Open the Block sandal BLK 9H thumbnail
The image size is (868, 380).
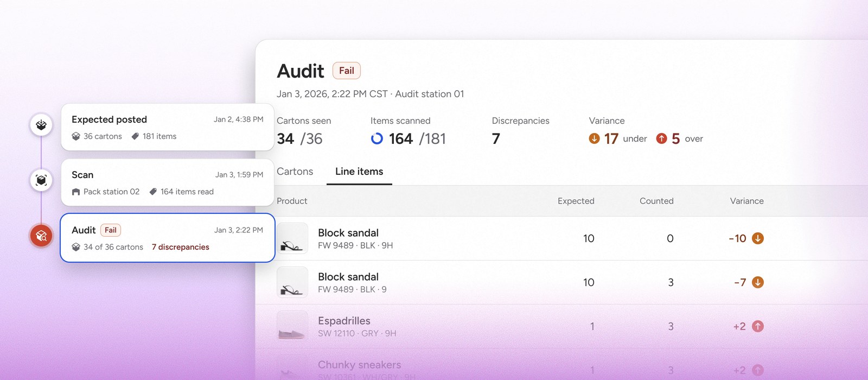[x=292, y=238]
